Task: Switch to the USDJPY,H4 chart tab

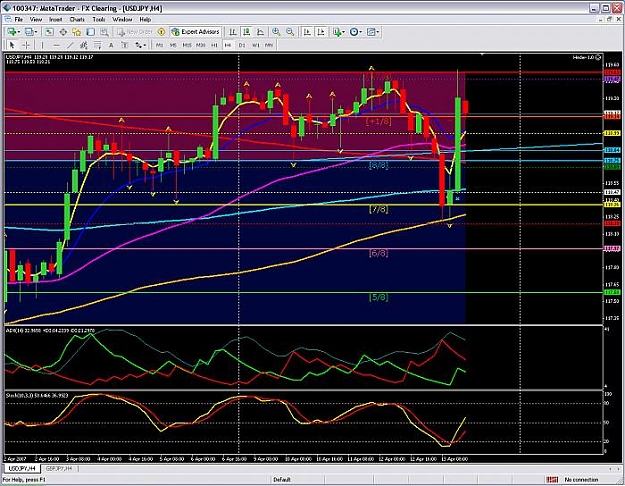Action: pos(22,469)
